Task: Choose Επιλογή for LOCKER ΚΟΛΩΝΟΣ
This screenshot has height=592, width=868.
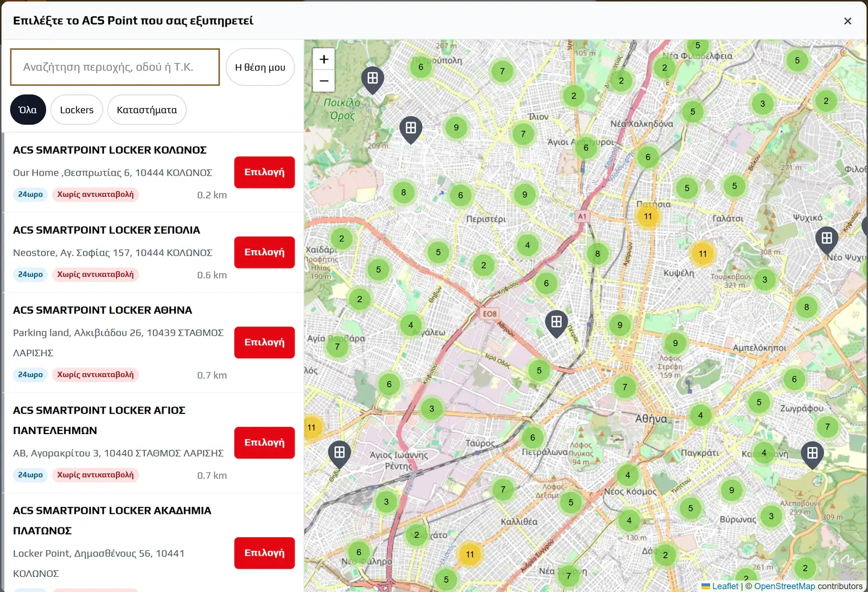Action: point(265,172)
